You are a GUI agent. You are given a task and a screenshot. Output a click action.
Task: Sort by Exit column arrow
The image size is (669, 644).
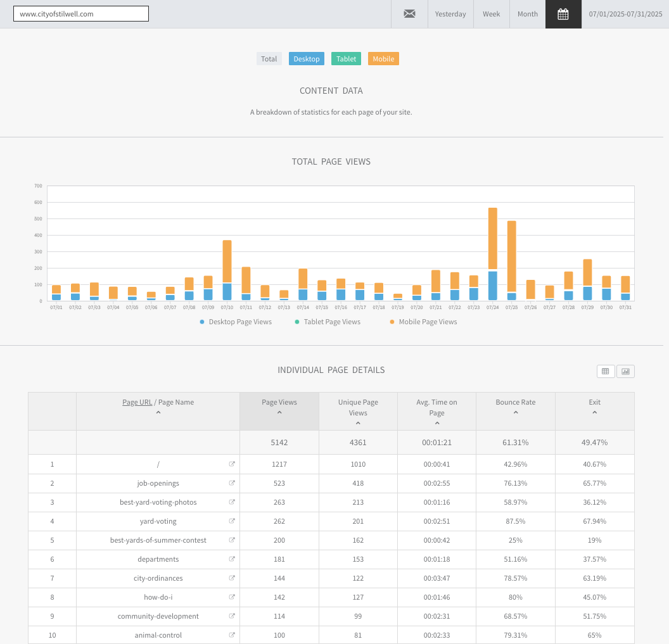[x=594, y=413]
